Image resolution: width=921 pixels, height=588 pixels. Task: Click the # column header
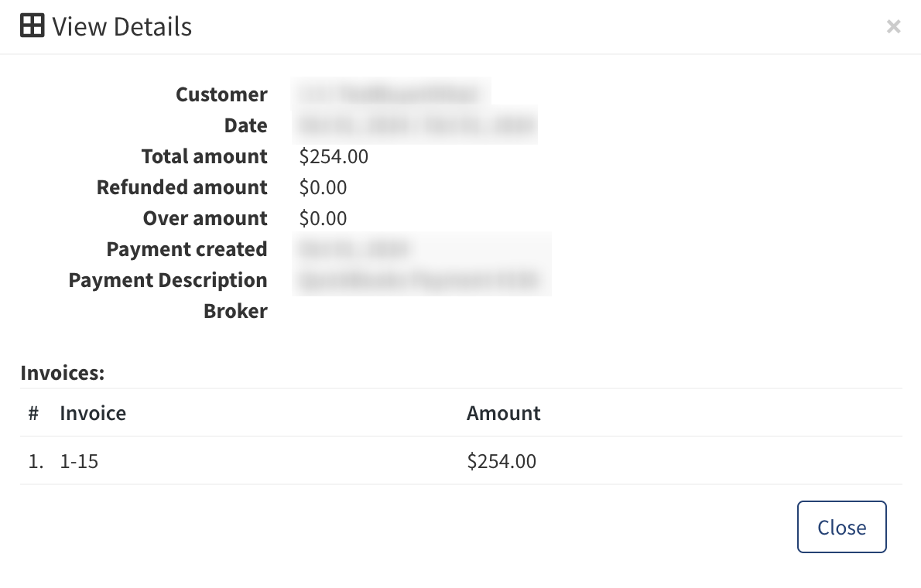33,413
